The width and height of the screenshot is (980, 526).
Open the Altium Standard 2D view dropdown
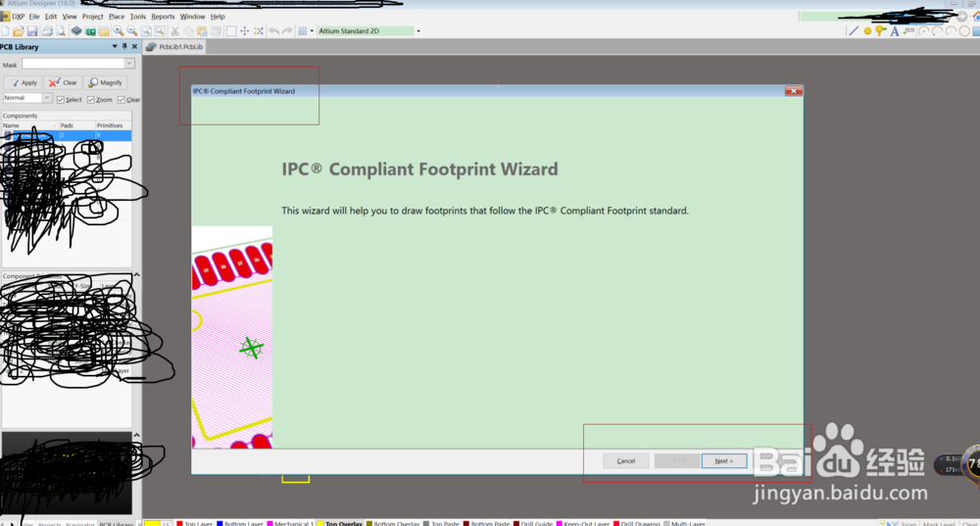[418, 31]
